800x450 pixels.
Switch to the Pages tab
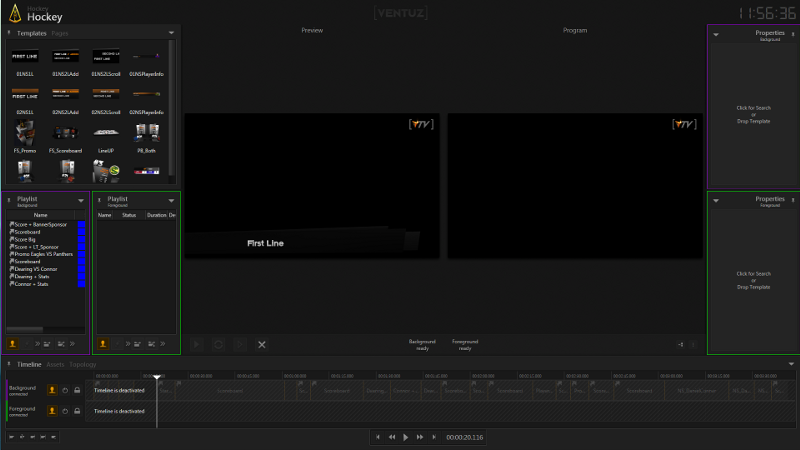pyautogui.click(x=60, y=33)
